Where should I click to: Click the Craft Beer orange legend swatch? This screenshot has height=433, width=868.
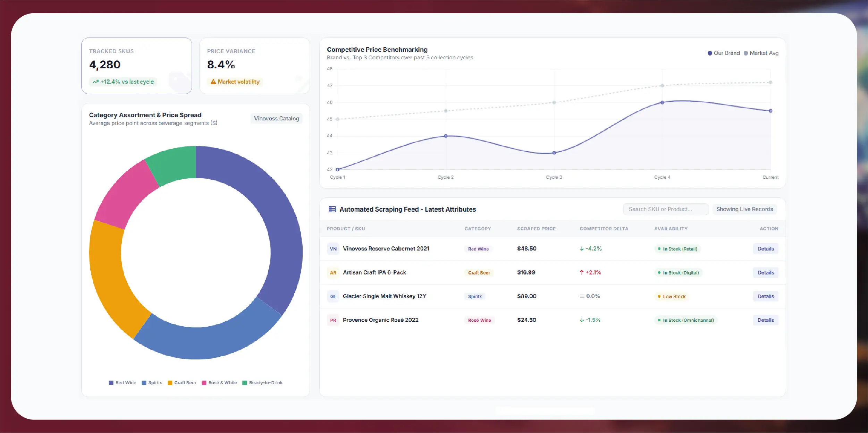[x=170, y=383]
